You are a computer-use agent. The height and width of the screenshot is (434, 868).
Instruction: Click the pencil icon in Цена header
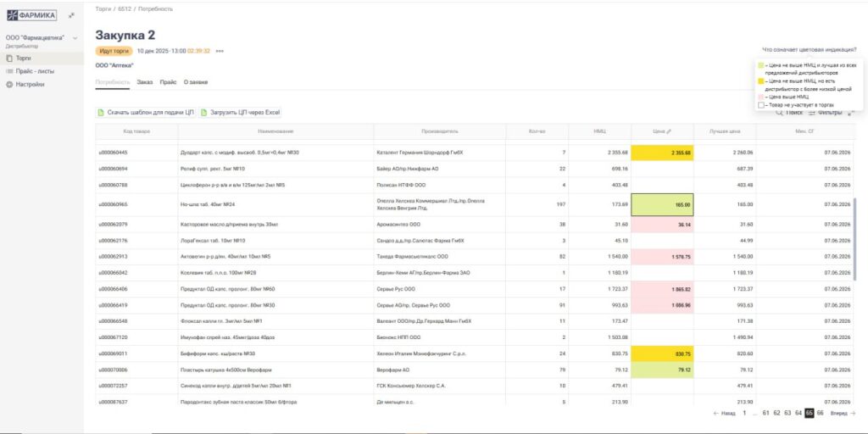coord(670,131)
